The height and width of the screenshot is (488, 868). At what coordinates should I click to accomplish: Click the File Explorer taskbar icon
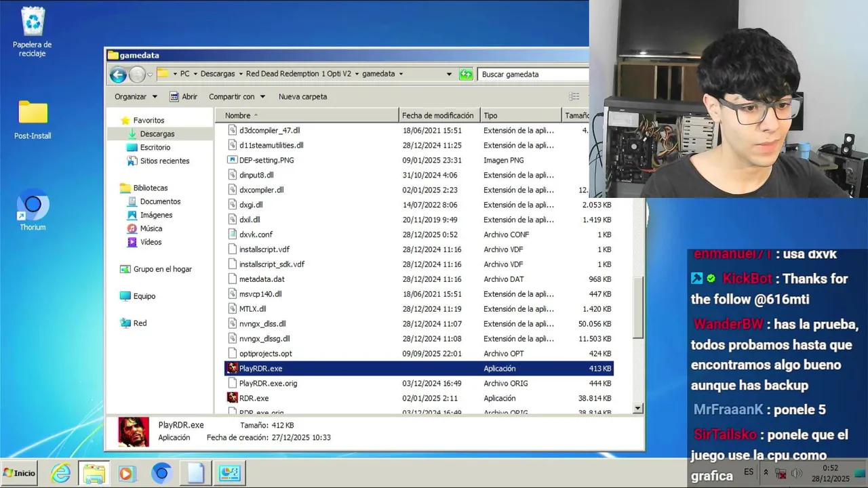[x=94, y=473]
